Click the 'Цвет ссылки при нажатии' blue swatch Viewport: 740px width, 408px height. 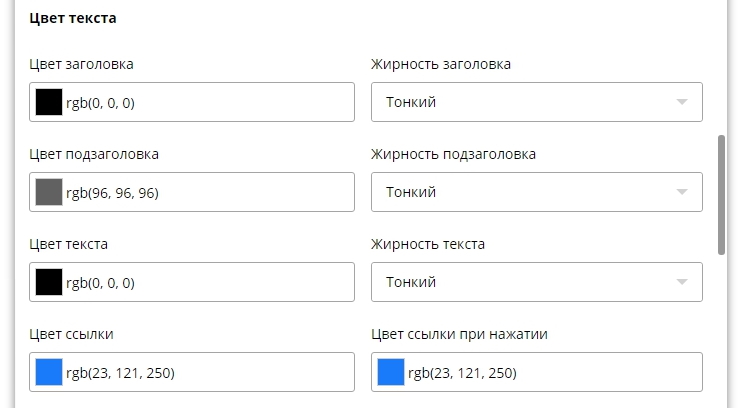coord(391,372)
